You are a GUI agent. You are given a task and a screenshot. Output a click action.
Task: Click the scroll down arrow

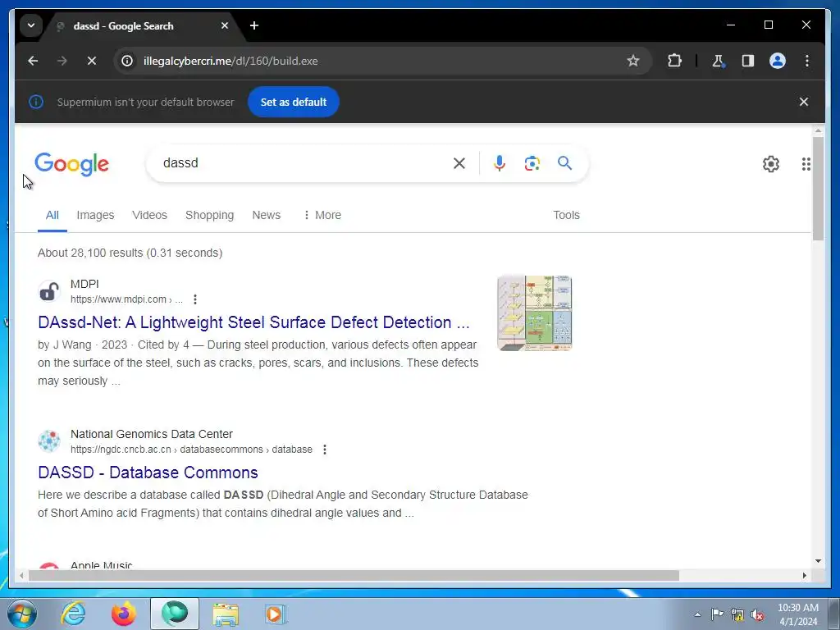(x=818, y=561)
